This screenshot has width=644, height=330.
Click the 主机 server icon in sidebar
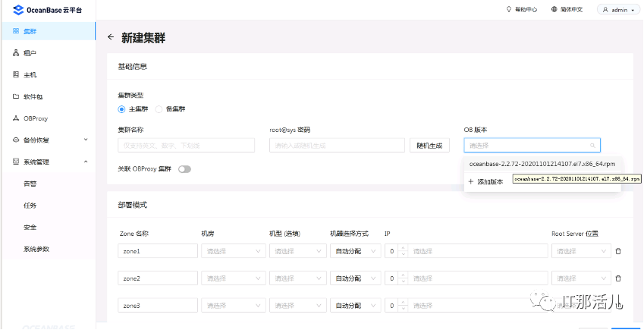point(16,75)
